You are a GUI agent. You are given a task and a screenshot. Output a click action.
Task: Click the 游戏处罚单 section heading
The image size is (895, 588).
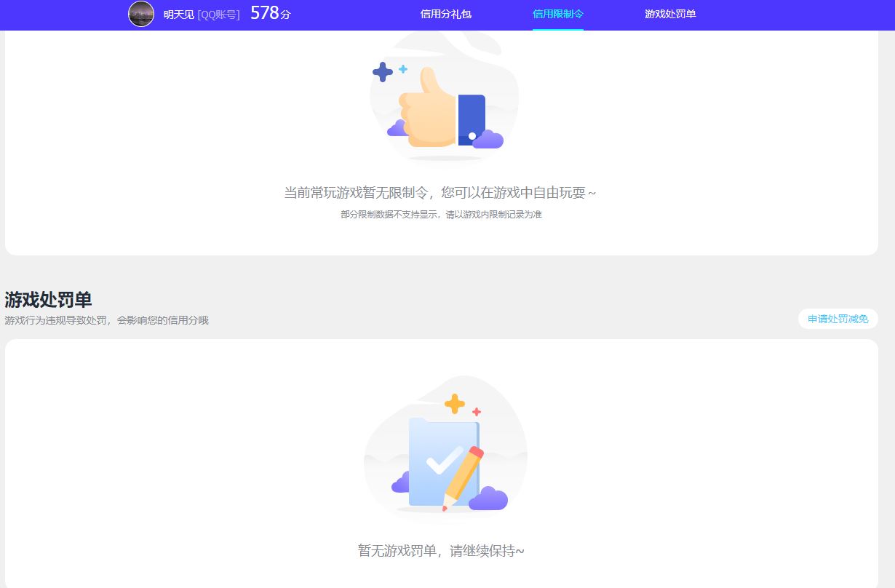(48, 299)
